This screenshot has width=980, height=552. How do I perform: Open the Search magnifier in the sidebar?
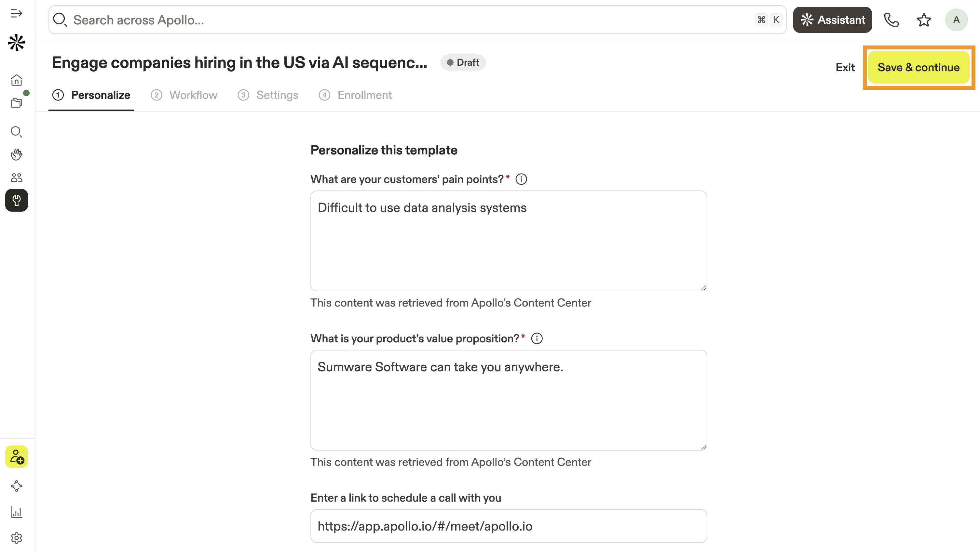point(16,132)
